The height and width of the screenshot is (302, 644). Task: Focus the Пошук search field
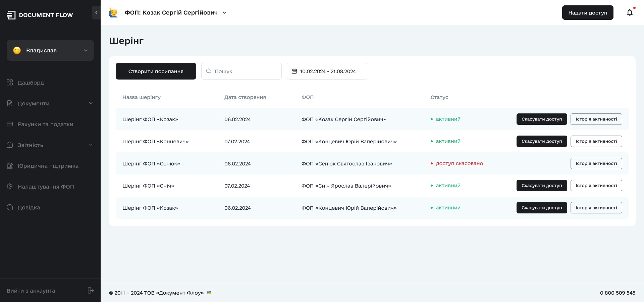tap(241, 71)
